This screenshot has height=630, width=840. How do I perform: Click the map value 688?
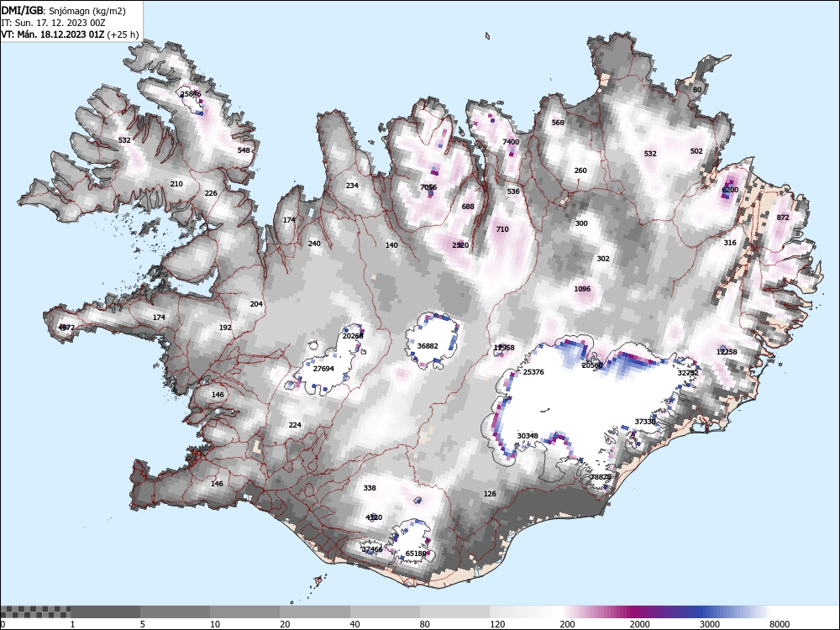point(468,207)
